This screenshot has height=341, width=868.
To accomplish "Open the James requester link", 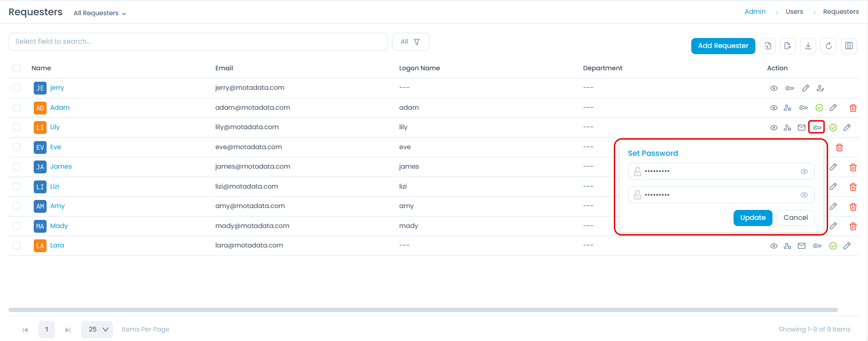I will 61,167.
